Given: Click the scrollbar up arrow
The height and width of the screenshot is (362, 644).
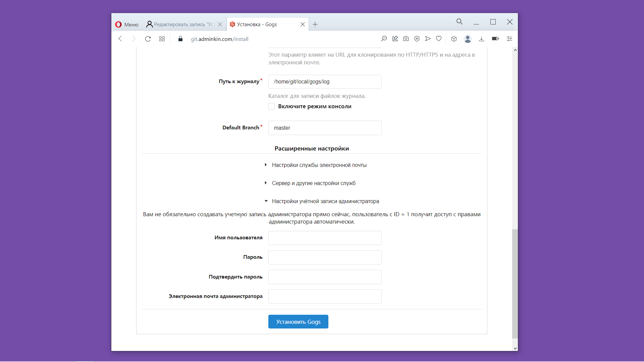Looking at the screenshot, I should (x=515, y=50).
